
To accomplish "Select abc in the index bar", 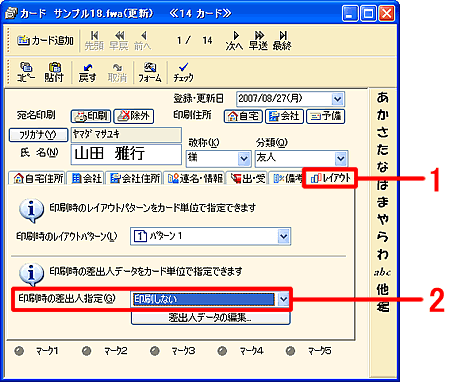I will click(x=383, y=272).
